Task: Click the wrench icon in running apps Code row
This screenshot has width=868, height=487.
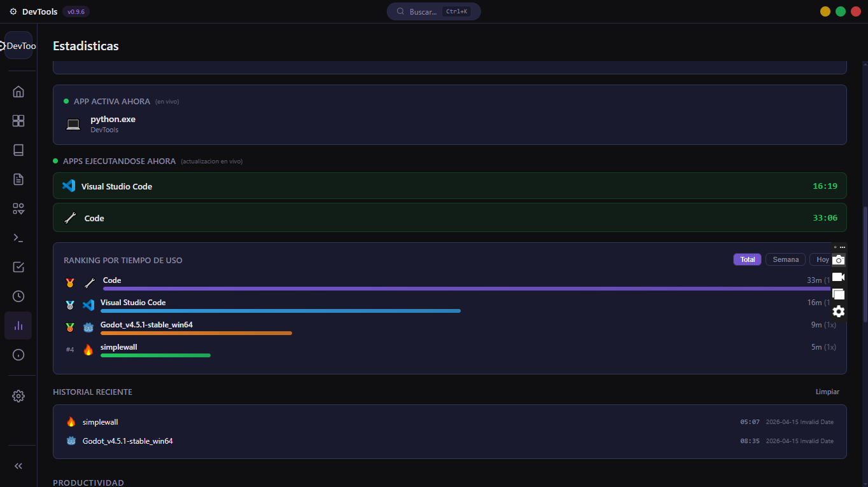Action: (70, 218)
